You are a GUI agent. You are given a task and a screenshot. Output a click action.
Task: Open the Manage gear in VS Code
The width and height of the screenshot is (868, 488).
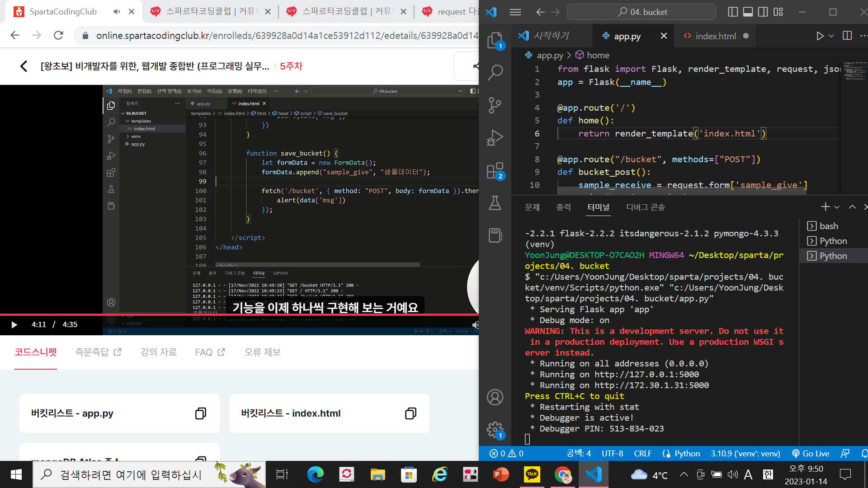[x=495, y=430]
